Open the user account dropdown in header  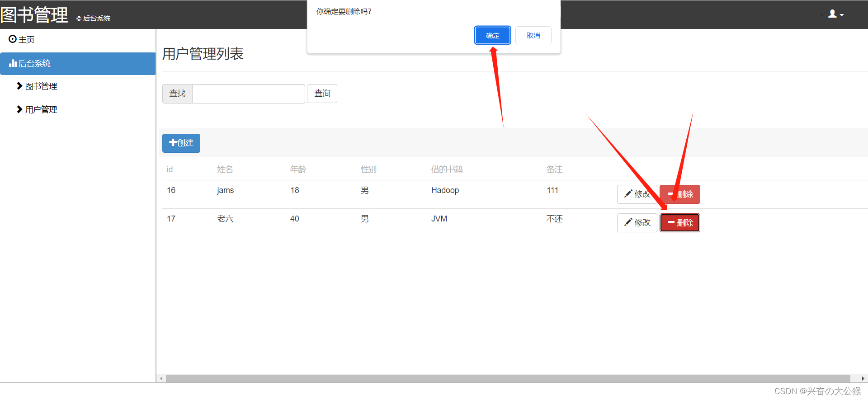tap(835, 14)
